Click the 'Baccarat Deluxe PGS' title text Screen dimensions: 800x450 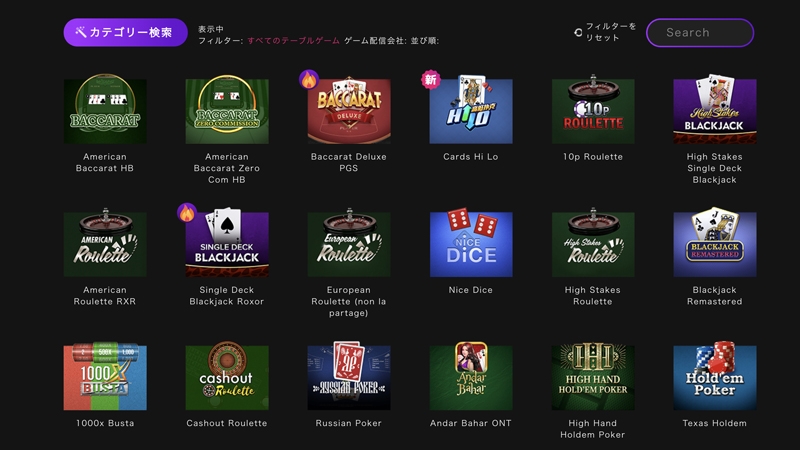[349, 162]
